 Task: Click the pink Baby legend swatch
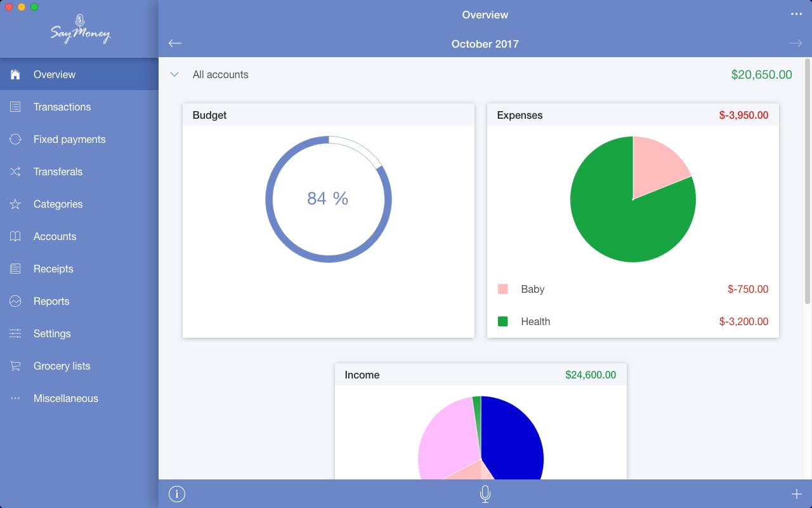coord(503,289)
